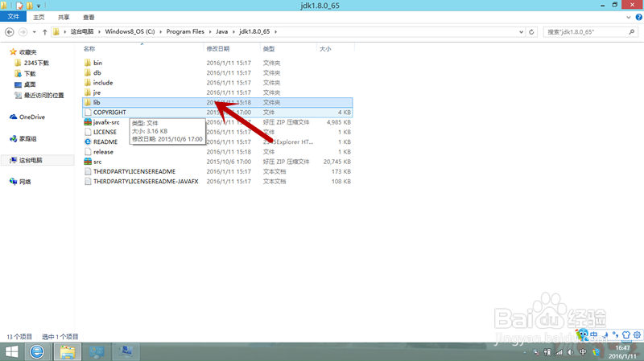This screenshot has width=644, height=361.
Task: Open Homegroup in the navigation pane
Action: [23, 138]
